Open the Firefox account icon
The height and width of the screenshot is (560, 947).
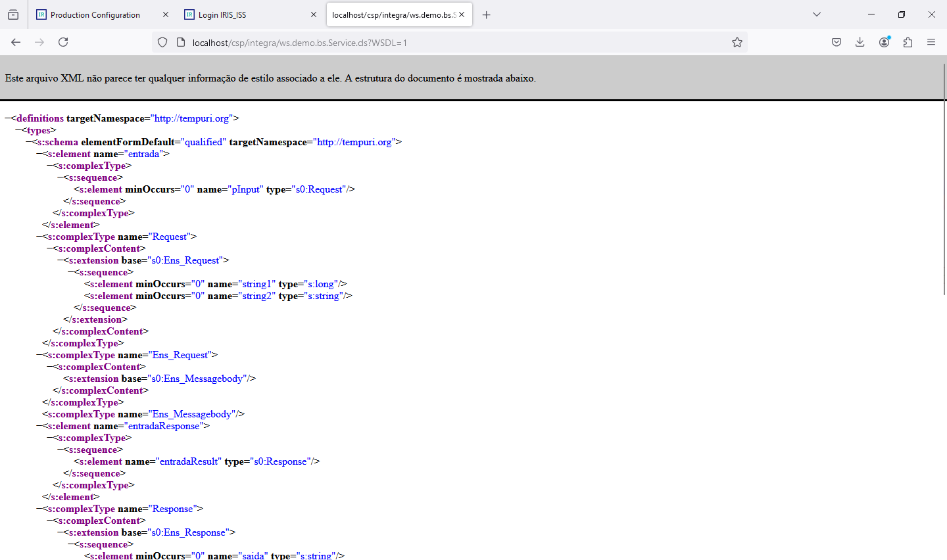pyautogui.click(x=884, y=42)
